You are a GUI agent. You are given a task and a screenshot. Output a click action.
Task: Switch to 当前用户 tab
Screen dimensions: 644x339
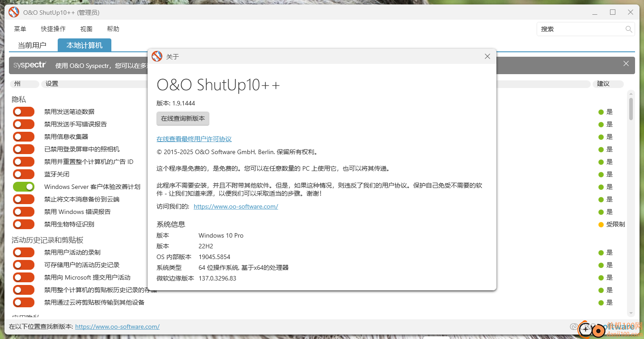32,45
